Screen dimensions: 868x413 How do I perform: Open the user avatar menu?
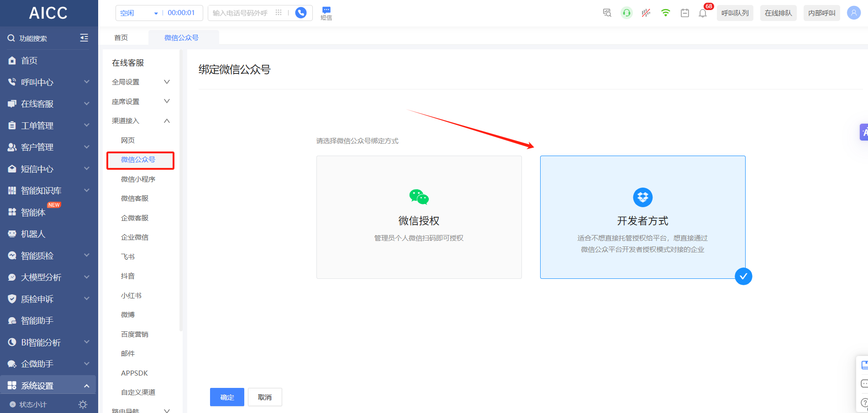pos(853,13)
